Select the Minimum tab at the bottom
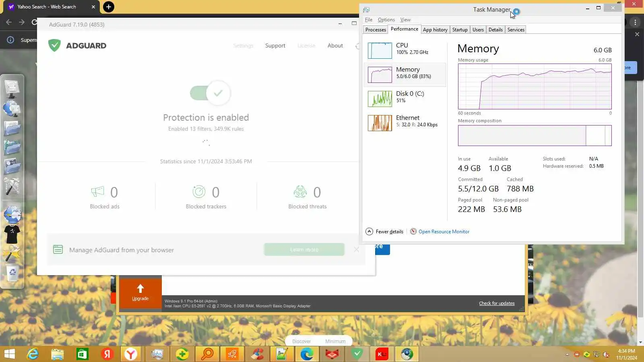The width and height of the screenshot is (644, 362). pos(335,341)
